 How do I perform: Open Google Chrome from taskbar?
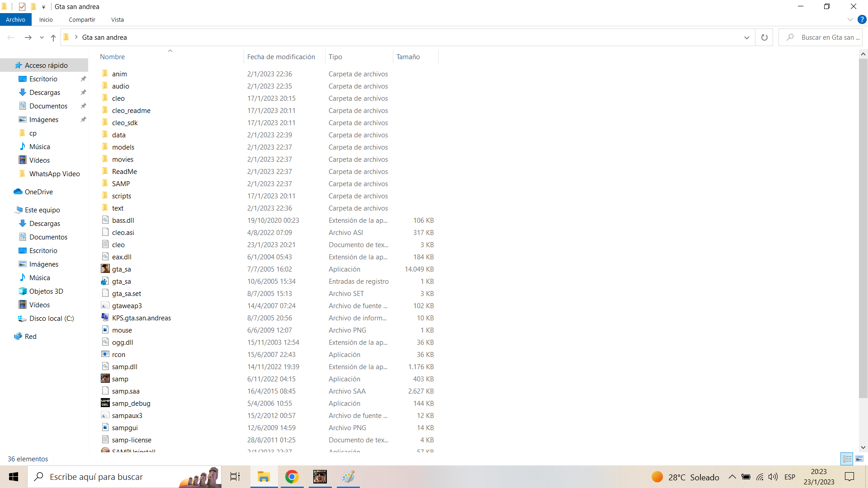(x=292, y=477)
